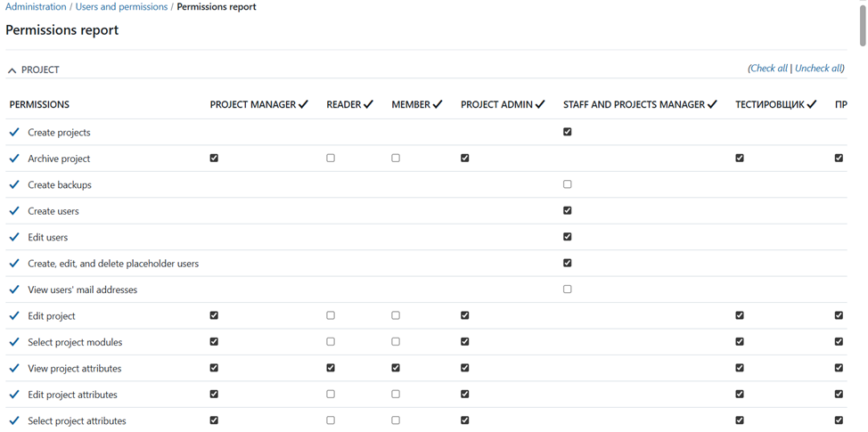Uncheck Select project modules for Project Admin
Viewport: 868px width, 432px height.
click(464, 342)
